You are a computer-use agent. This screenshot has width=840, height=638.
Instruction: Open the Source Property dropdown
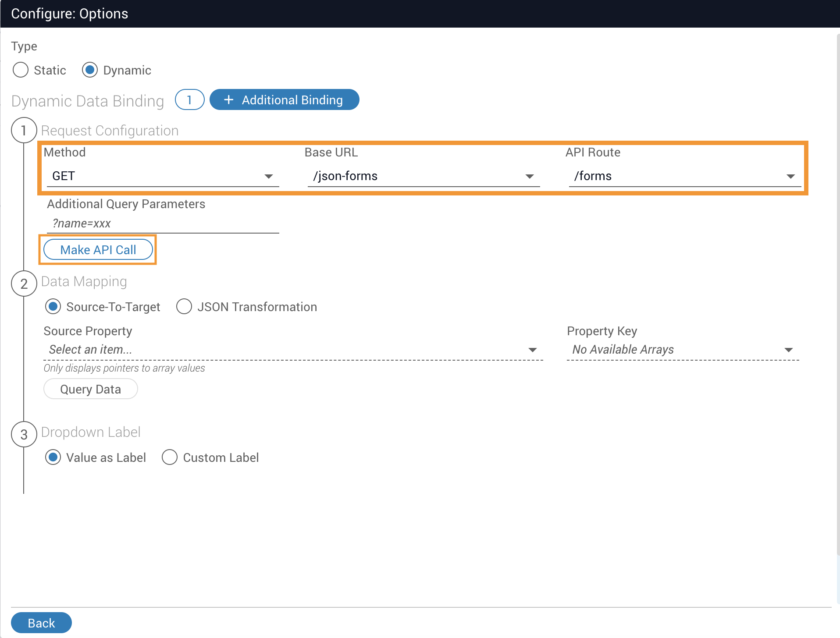[x=293, y=350]
